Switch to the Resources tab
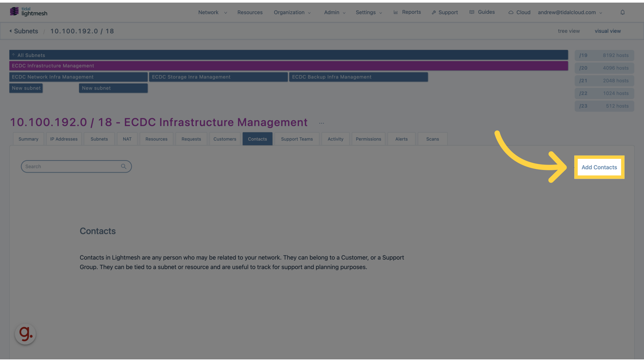 click(156, 139)
